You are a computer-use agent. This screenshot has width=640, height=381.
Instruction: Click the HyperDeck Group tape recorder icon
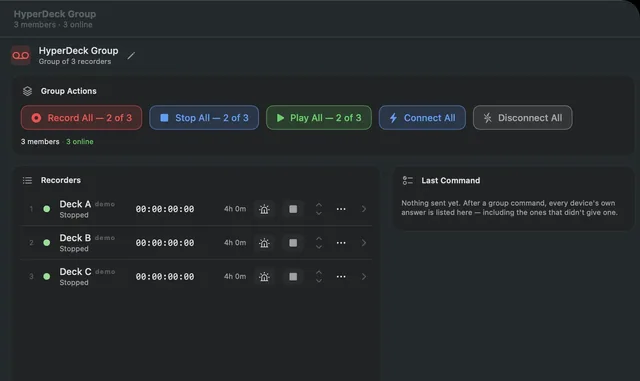click(x=20, y=56)
